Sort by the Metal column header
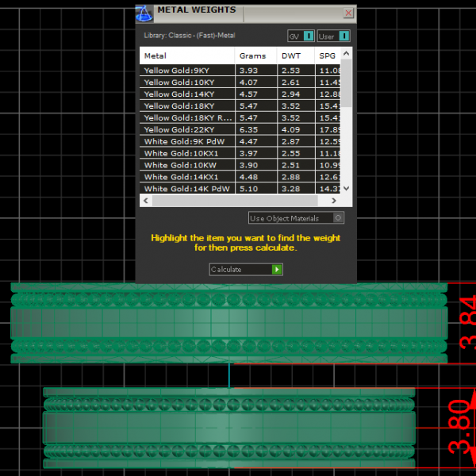The width and height of the screenshot is (476, 476). (187, 56)
